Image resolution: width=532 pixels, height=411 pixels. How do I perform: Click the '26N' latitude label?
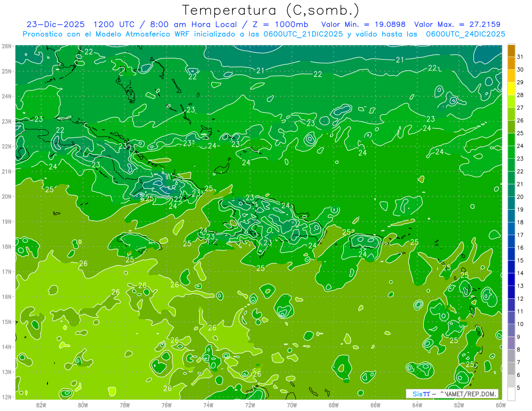tap(6, 46)
